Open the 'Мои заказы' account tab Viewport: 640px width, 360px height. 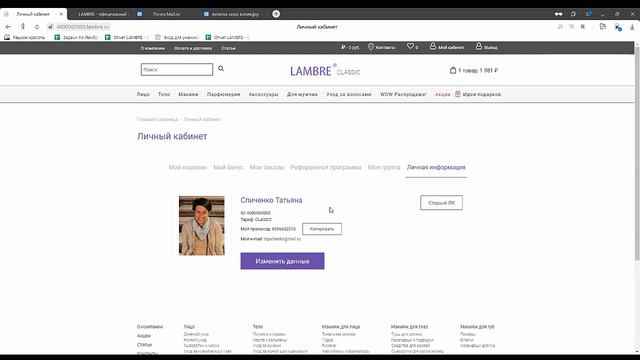coord(267,167)
